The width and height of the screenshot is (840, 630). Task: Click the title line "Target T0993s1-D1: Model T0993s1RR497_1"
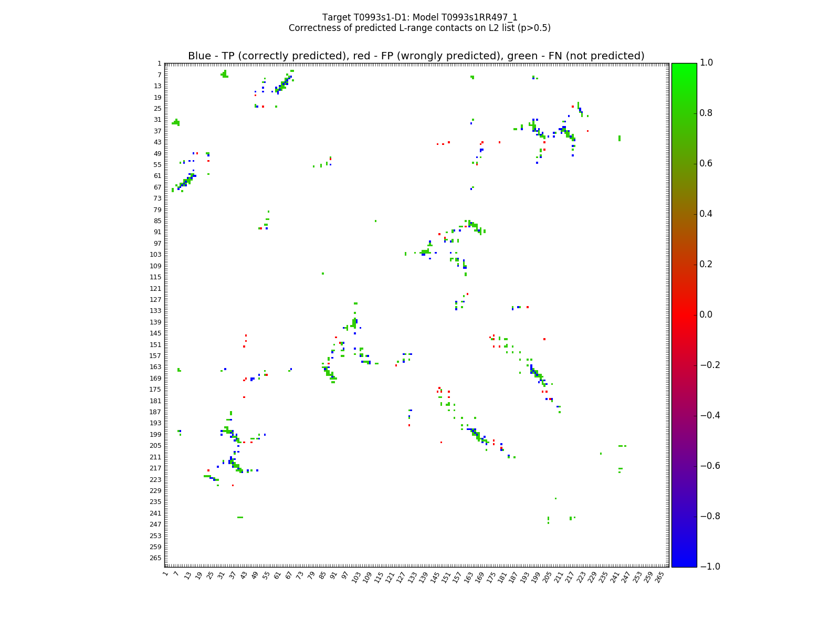coord(419,17)
